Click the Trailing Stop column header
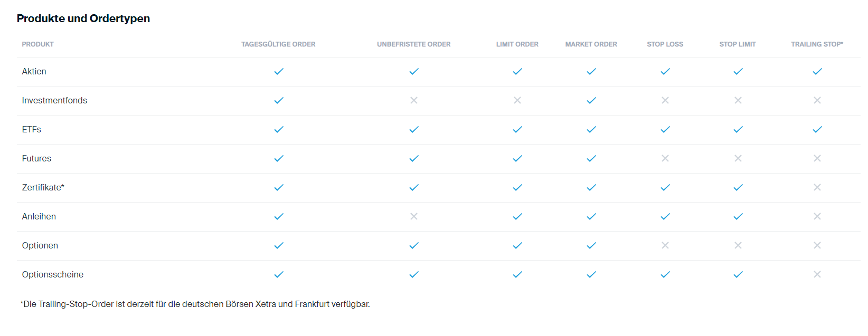Image resolution: width=868 pixels, height=336 pixels. pyautogui.click(x=817, y=44)
